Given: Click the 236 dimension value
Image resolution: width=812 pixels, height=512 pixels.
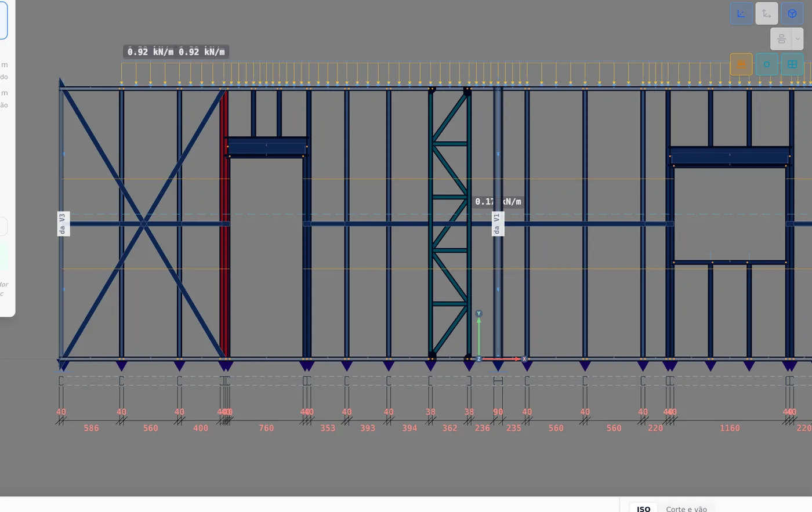Looking at the screenshot, I should point(483,428).
